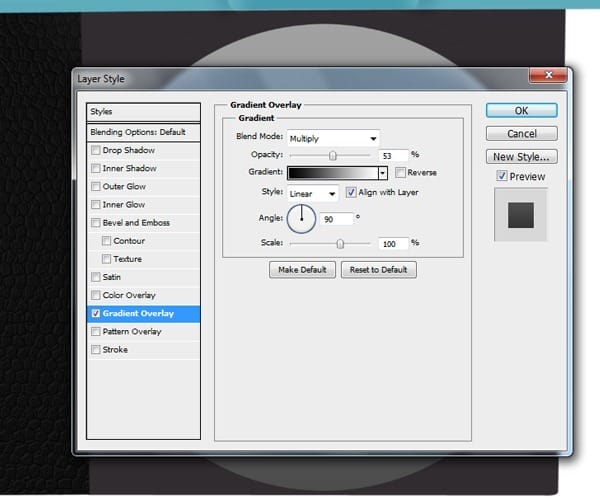
Task: Click the Angle dial
Action: tap(302, 218)
